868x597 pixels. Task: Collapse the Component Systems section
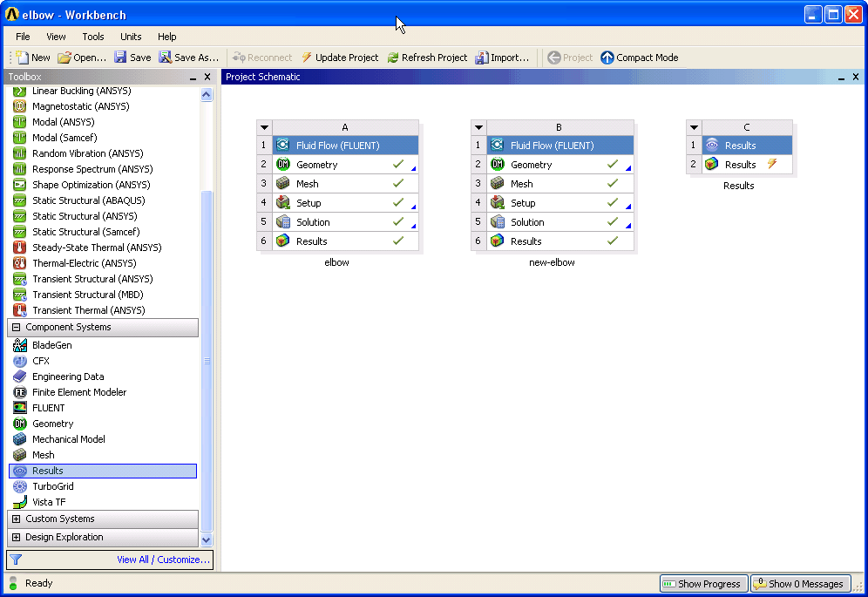[x=16, y=327]
